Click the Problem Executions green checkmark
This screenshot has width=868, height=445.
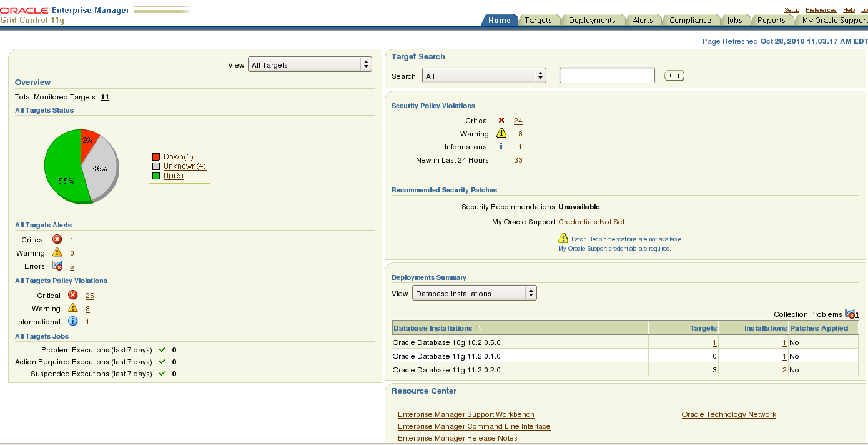[162, 349]
